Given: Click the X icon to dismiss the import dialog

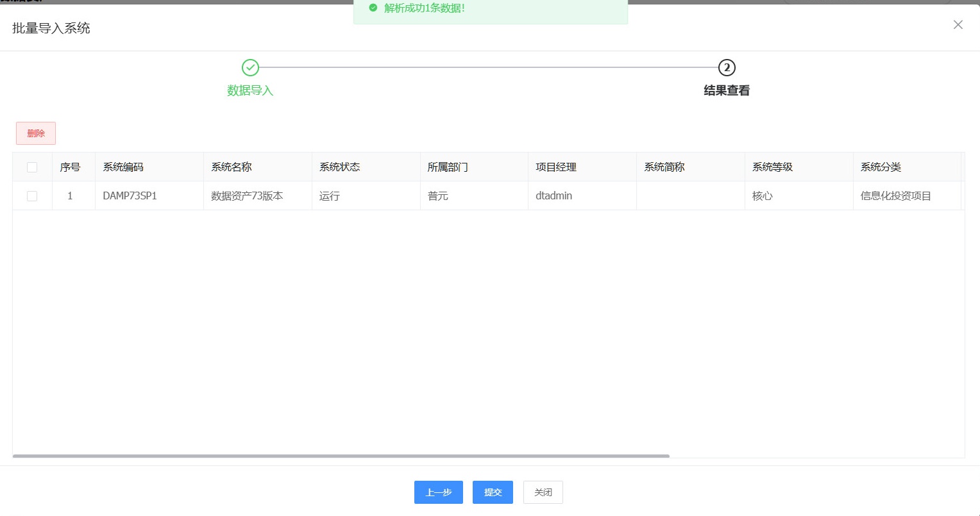Looking at the screenshot, I should [x=958, y=24].
